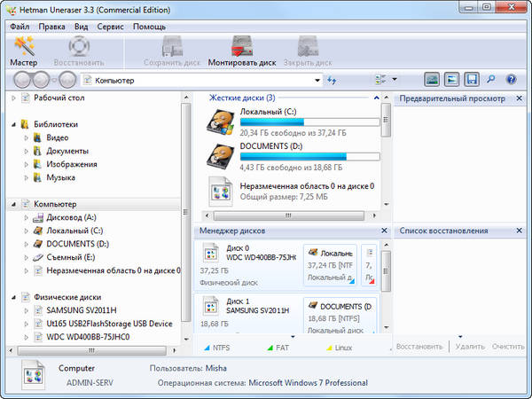Toggle the second panel layout button
This screenshot has height=399, width=532.
(x=451, y=80)
